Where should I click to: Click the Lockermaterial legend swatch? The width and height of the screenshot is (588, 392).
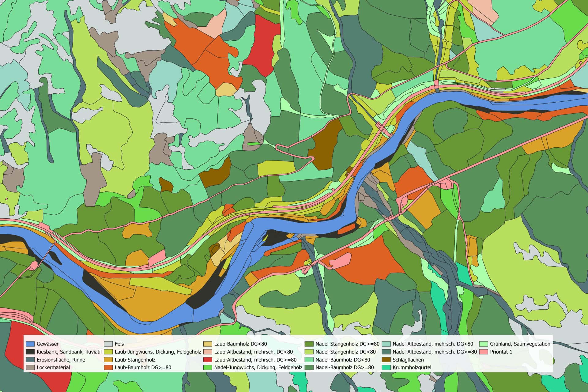[30, 367]
